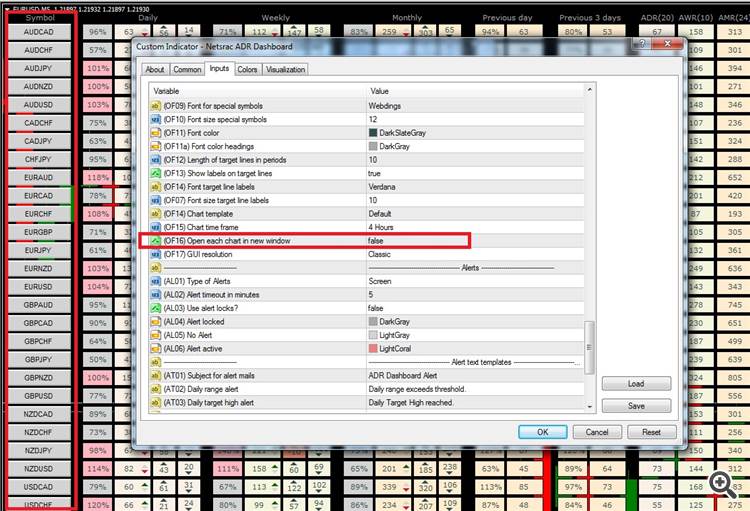Click the DarkSlateGray font color swatch

(373, 133)
